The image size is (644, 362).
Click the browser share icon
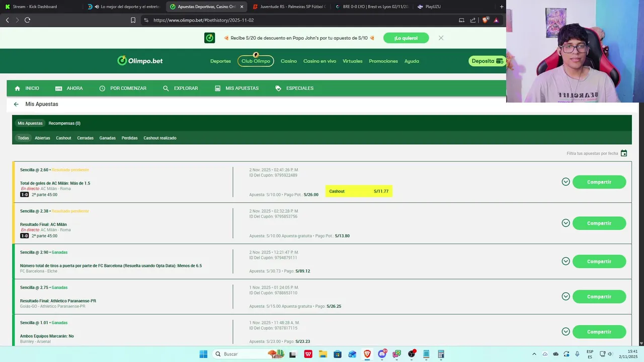473,20
